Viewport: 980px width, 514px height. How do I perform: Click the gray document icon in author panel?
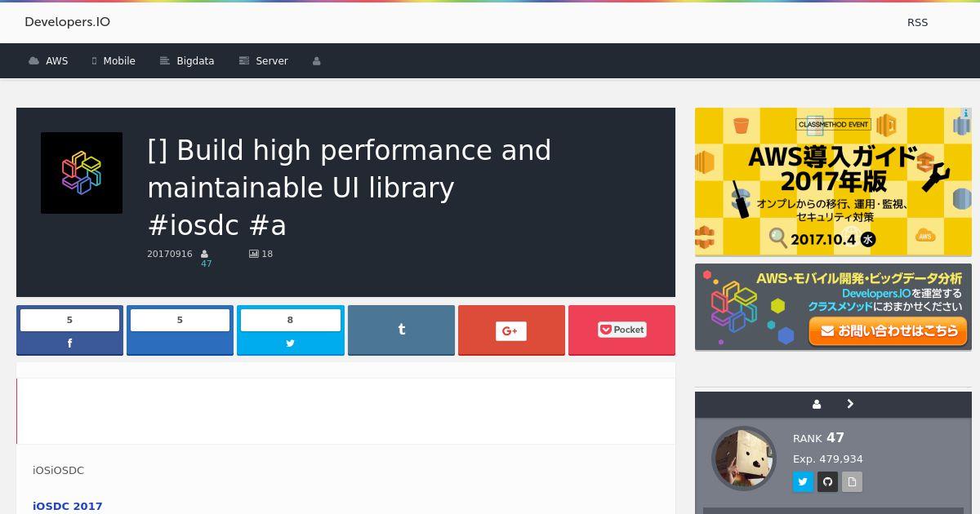(x=852, y=482)
